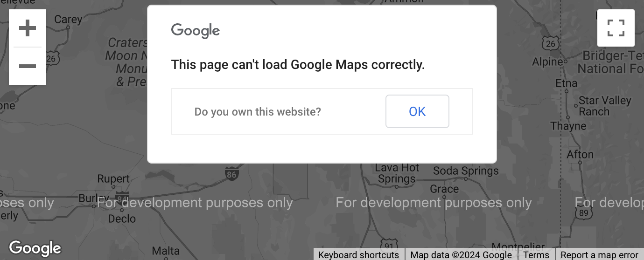
Task: Select Report a map error
Action: 599,255
